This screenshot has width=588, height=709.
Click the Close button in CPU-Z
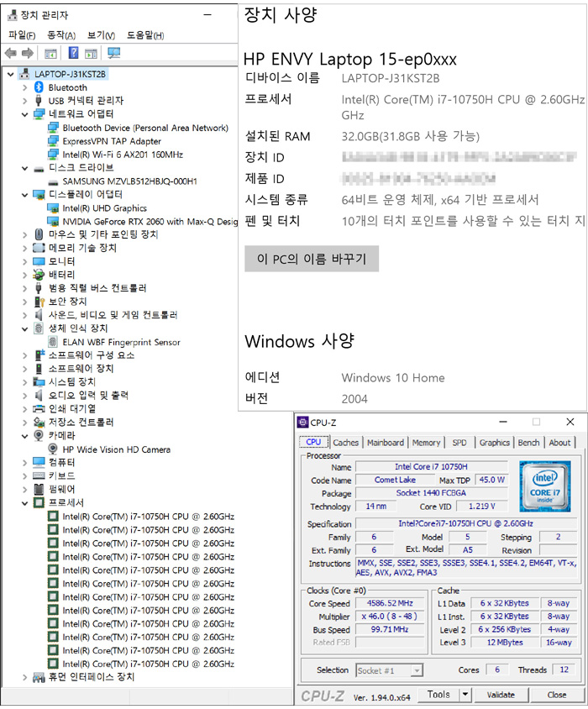pos(557,695)
